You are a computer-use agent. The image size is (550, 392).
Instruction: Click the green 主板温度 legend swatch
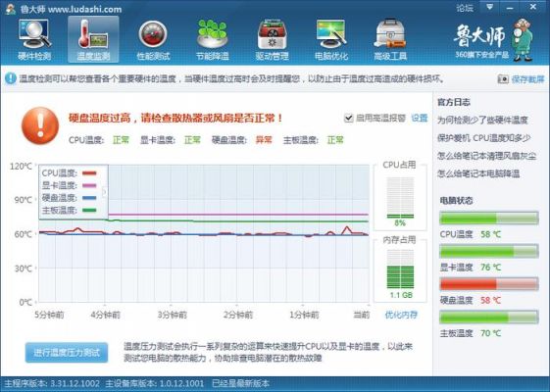89,211
